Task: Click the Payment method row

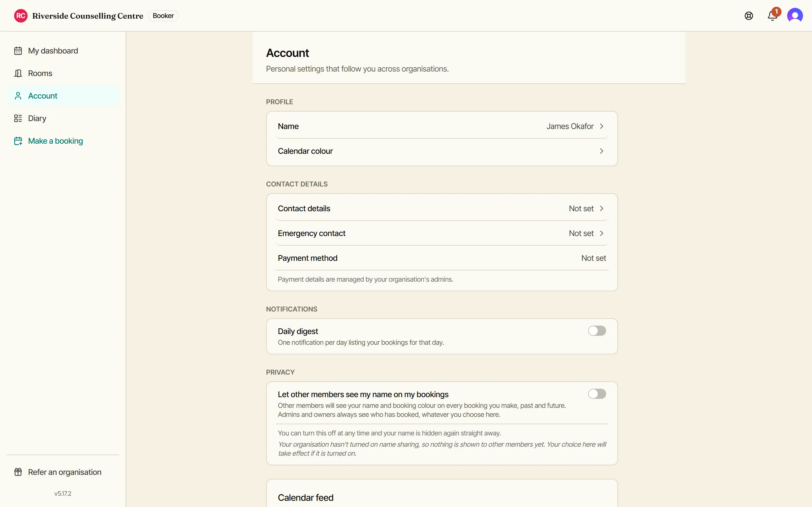Action: coord(442,258)
